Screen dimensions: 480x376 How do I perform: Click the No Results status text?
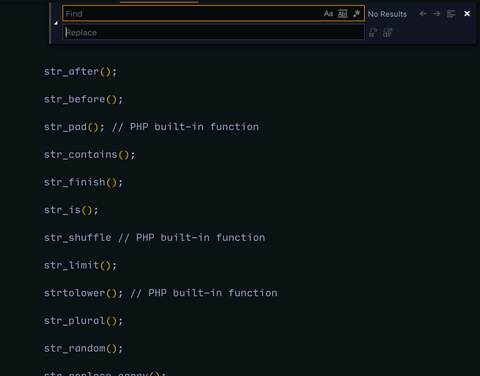coord(387,14)
